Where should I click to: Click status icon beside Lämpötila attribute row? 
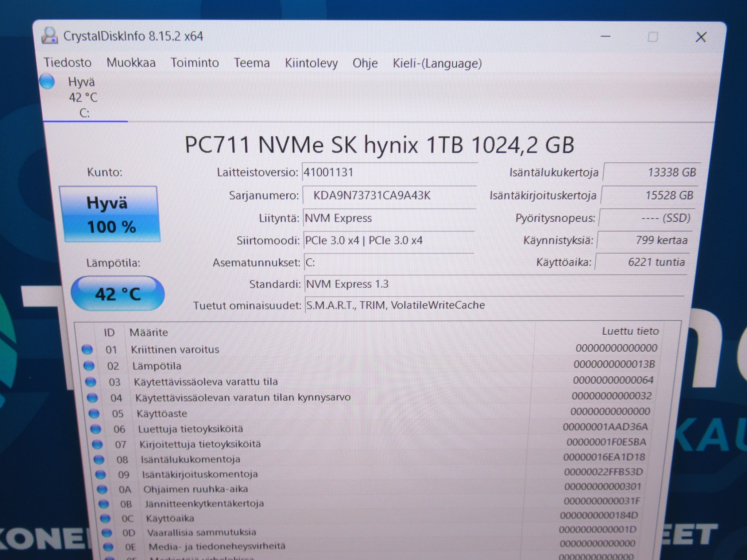(89, 366)
